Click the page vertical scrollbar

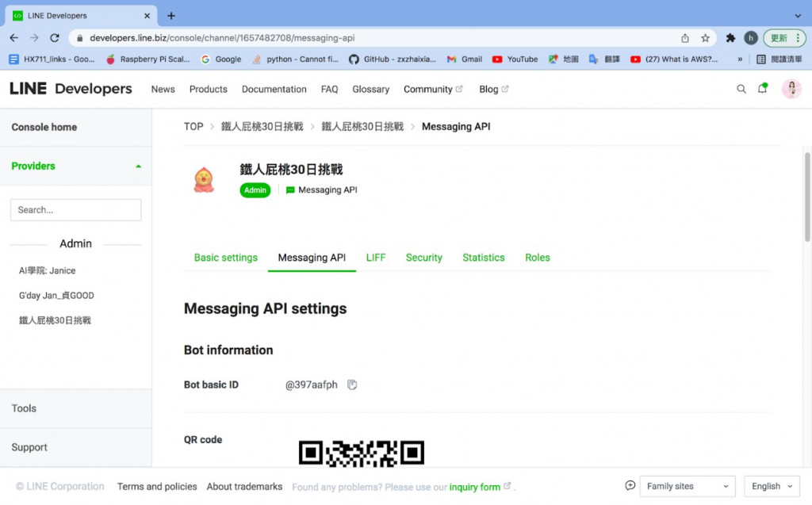(807, 197)
